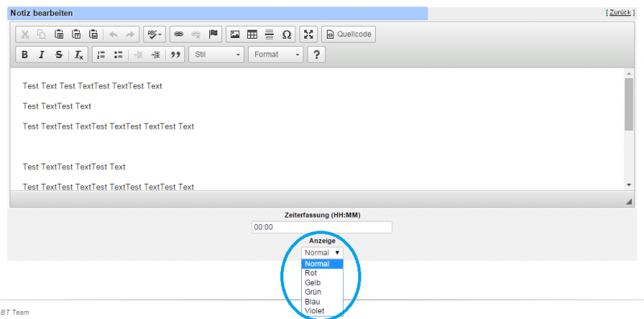Click the increase indent icon
644x319 pixels.
(x=155, y=55)
